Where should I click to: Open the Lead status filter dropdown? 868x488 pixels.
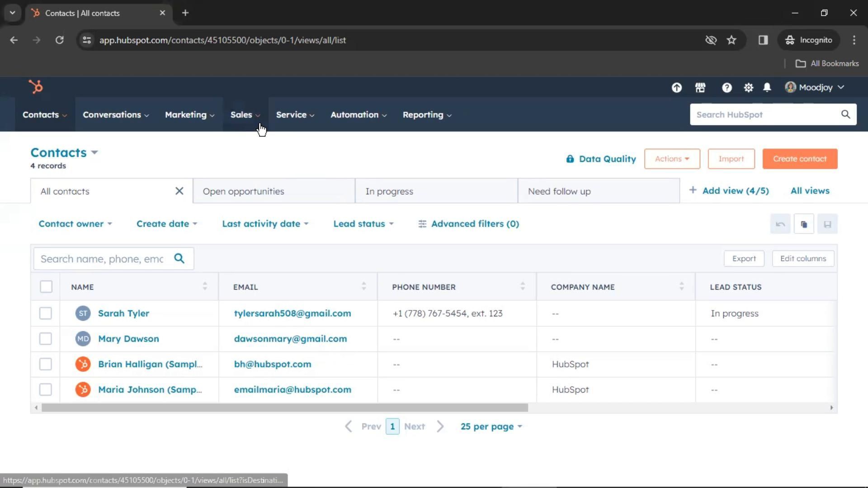tap(363, 224)
